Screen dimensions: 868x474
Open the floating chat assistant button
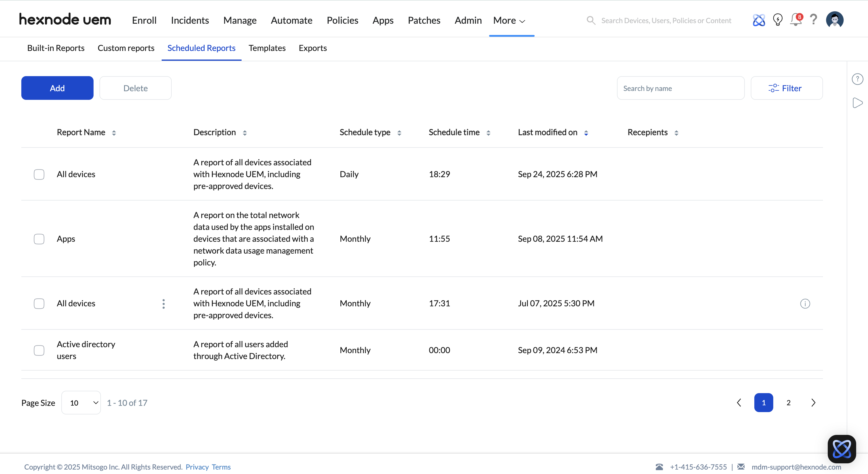[841, 449]
